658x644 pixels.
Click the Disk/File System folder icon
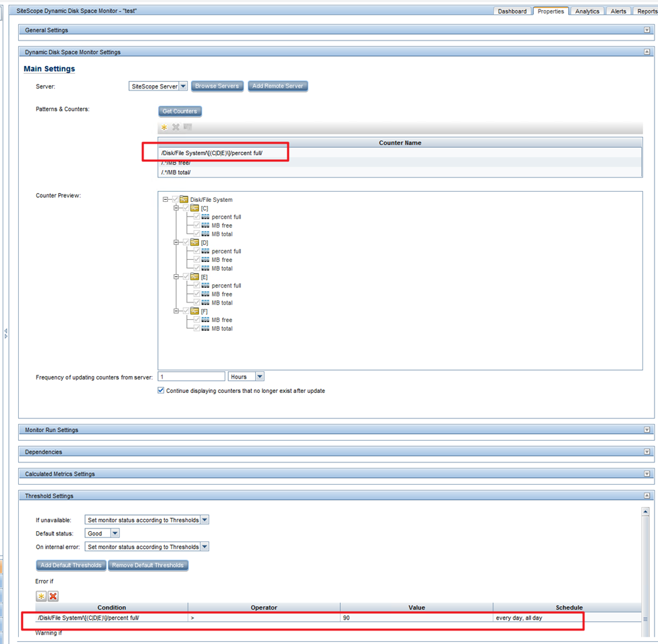click(184, 199)
